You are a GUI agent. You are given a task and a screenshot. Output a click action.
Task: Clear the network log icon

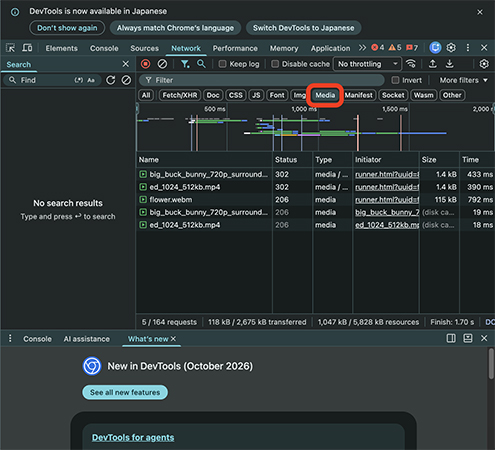[x=162, y=64]
